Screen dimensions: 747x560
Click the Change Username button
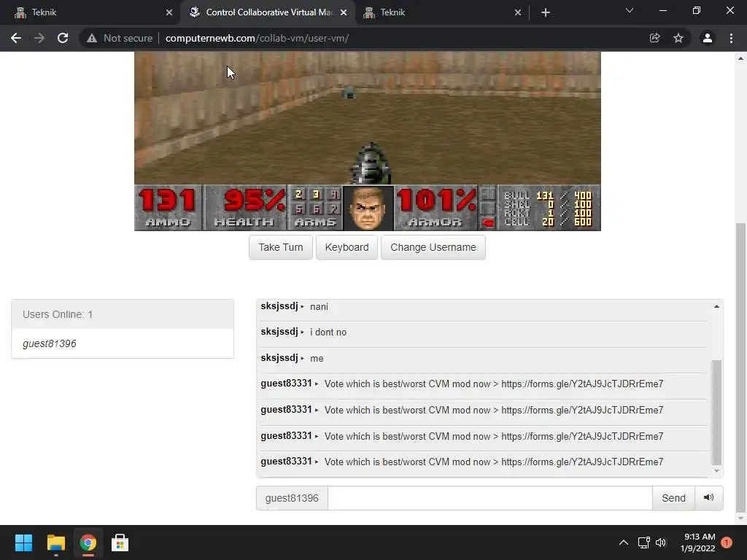click(x=433, y=247)
